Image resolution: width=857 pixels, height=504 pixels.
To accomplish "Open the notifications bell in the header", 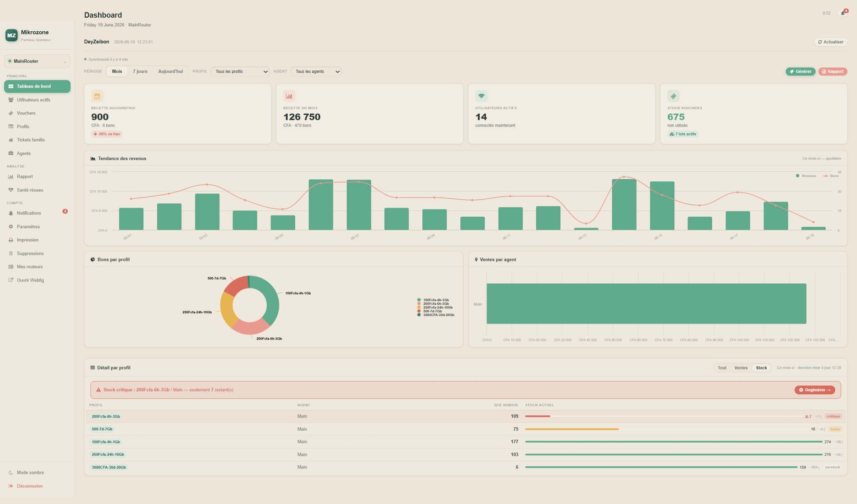I will pyautogui.click(x=843, y=13).
